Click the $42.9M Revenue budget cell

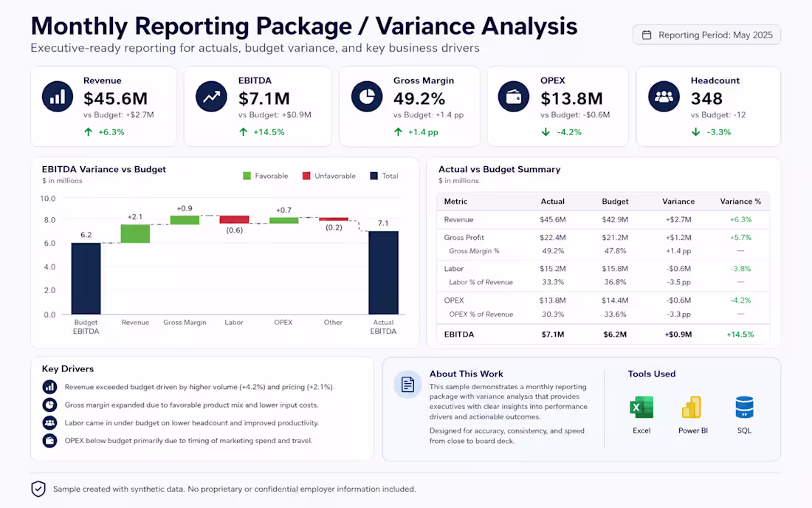point(615,219)
